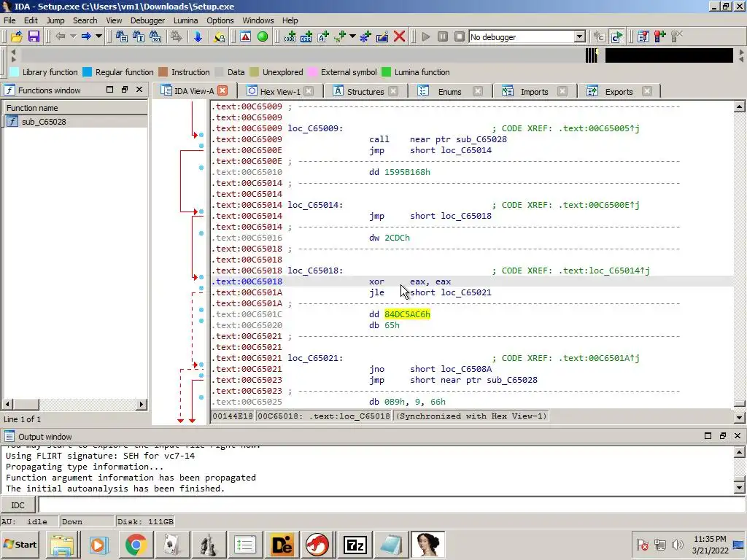Click the add structure 'A' icon
This screenshot has width=747, height=560.
(x=323, y=36)
